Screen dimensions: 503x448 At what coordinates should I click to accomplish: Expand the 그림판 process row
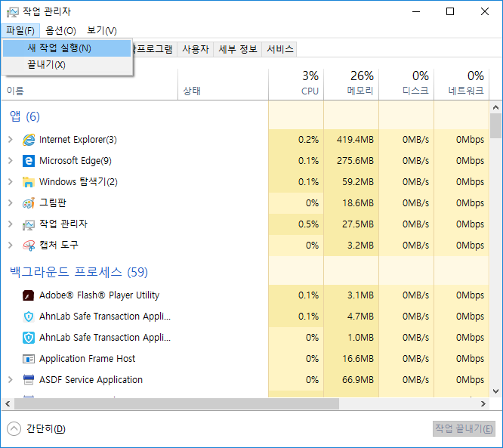(x=11, y=203)
